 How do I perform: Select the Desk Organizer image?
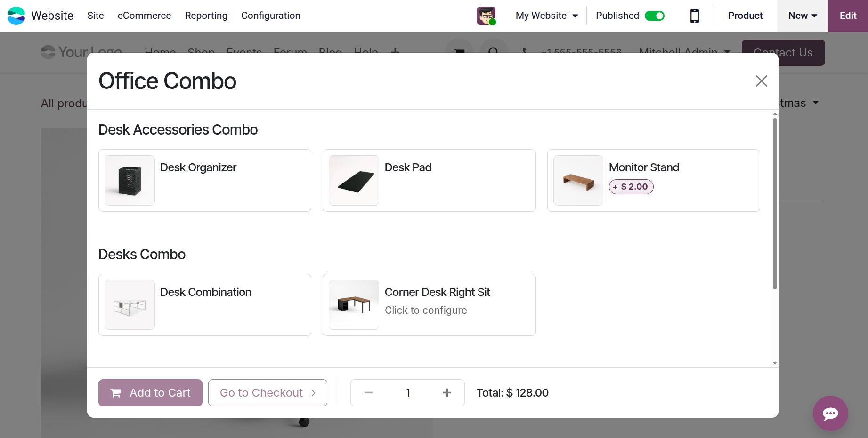(130, 181)
